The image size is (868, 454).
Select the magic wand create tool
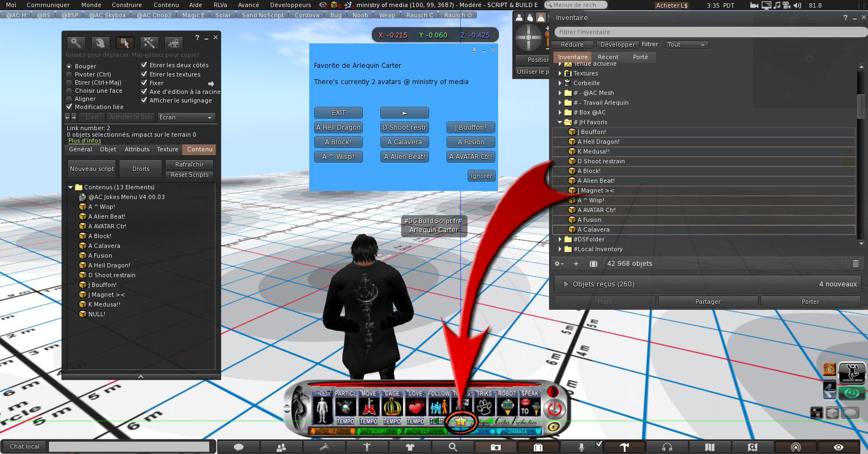click(149, 43)
